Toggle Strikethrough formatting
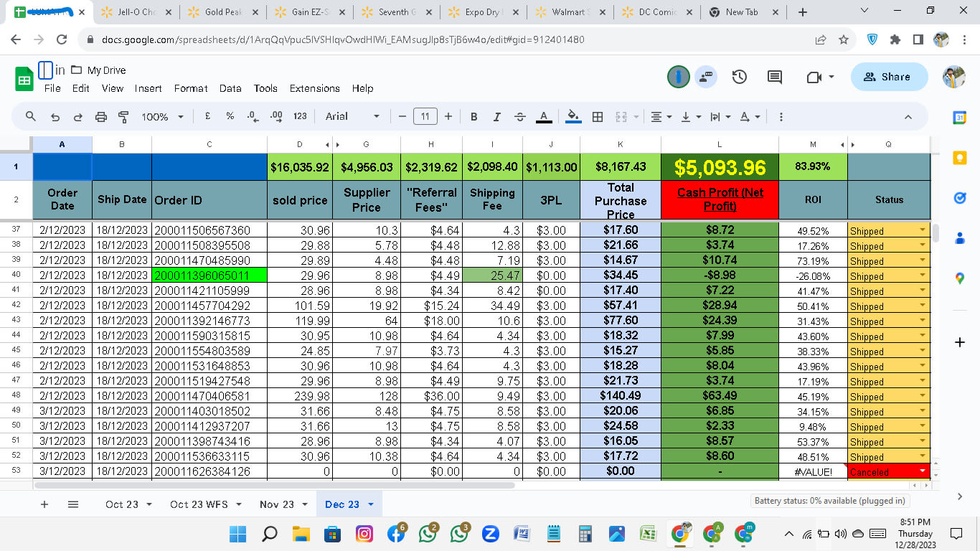Screen dimensions: 980x551 [x=520, y=117]
